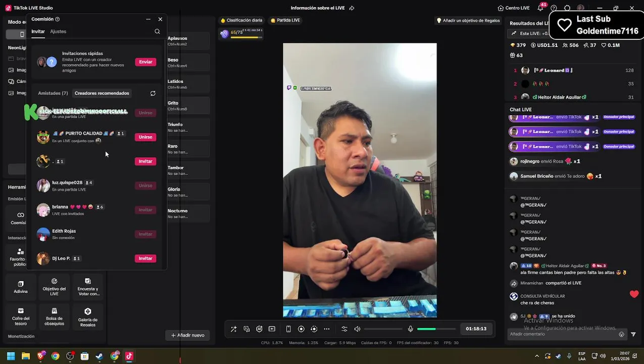
Task: Close the Coemisión panel
Action: tap(160, 19)
